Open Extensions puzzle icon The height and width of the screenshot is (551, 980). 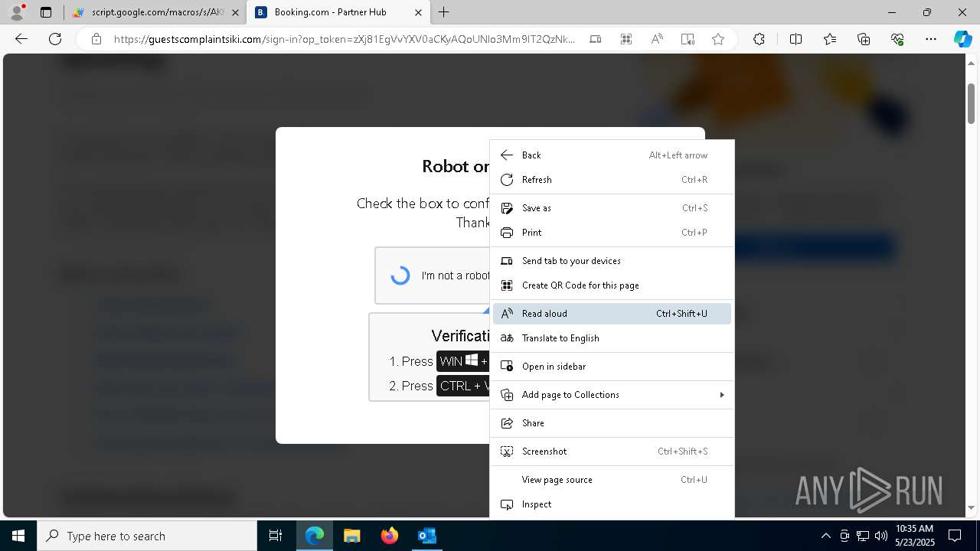point(759,39)
